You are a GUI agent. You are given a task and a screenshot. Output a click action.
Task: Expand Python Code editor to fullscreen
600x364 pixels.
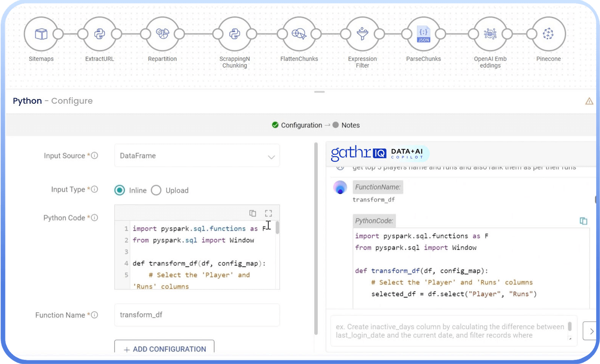pos(268,213)
